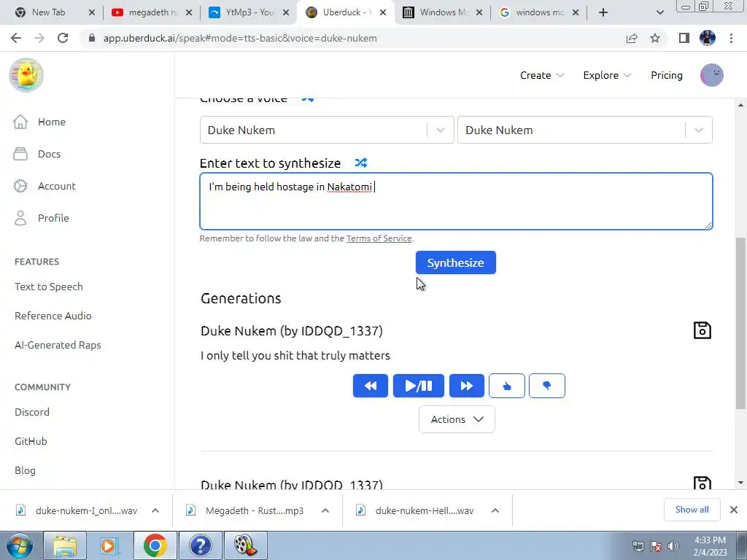The width and height of the screenshot is (747, 560).
Task: Close the downloads bar
Action: coord(734,510)
